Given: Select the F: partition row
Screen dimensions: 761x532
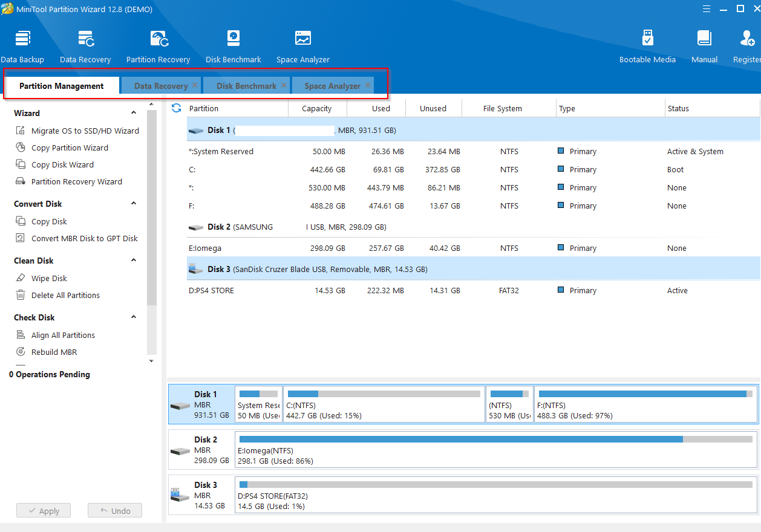Looking at the screenshot, I should pos(474,206).
